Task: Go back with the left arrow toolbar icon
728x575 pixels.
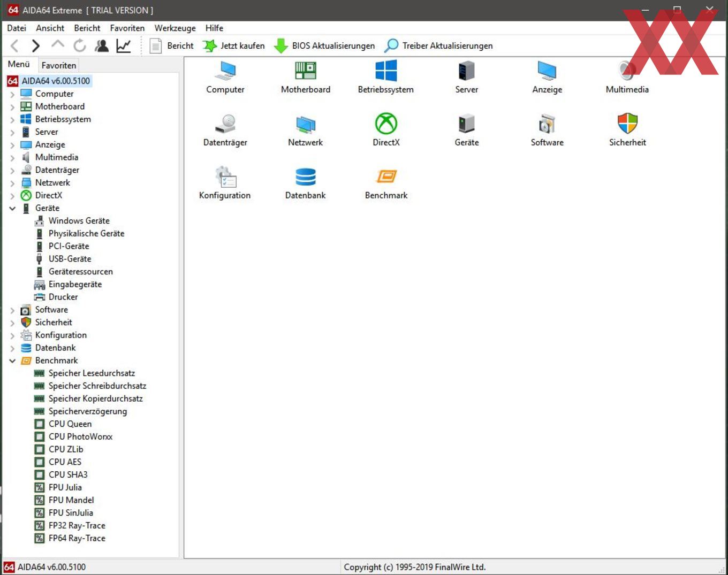Action: (15, 46)
